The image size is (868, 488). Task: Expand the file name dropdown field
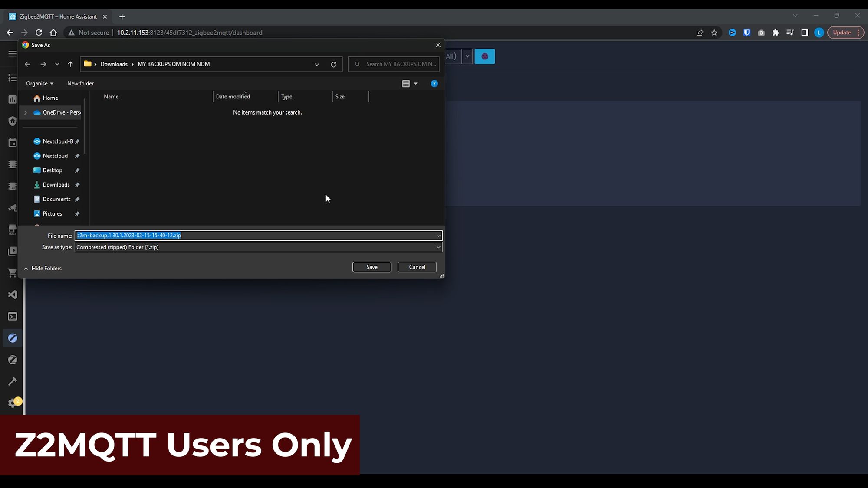pyautogui.click(x=438, y=235)
